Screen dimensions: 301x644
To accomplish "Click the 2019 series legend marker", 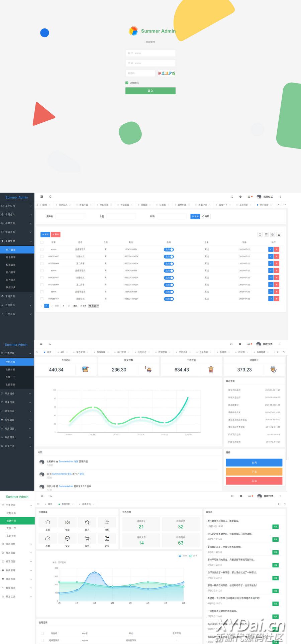I will pos(191,556).
